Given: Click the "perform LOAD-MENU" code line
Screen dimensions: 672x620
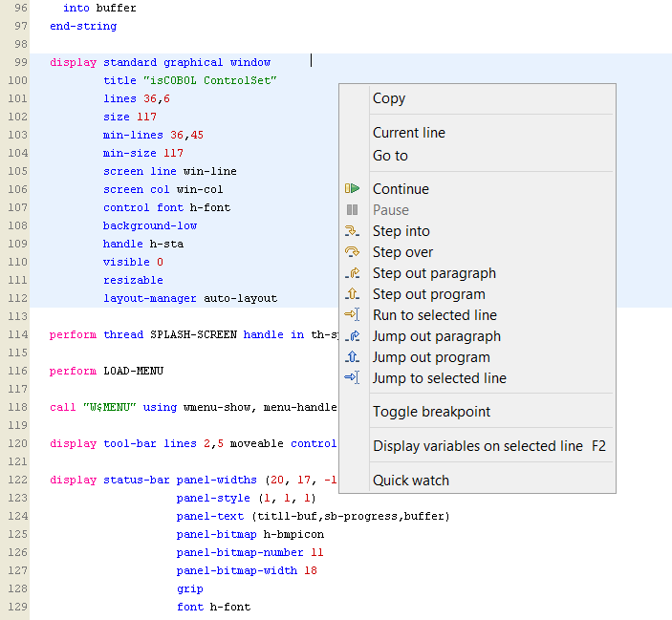Looking at the screenshot, I should [x=99, y=371].
